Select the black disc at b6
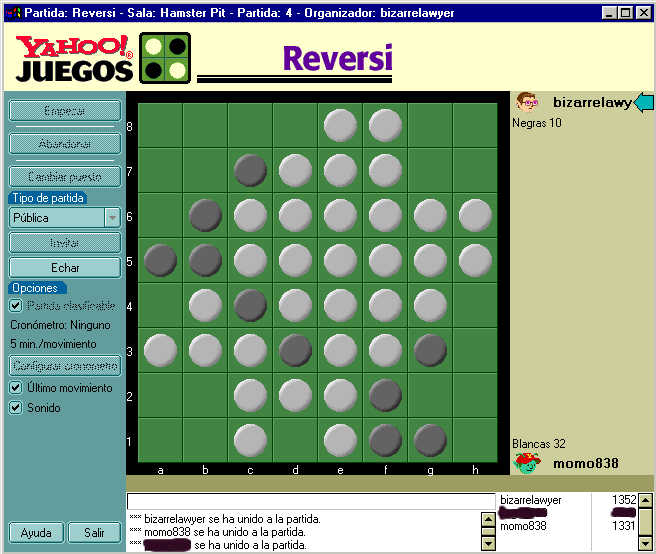The width and height of the screenshot is (656, 554). click(x=205, y=215)
